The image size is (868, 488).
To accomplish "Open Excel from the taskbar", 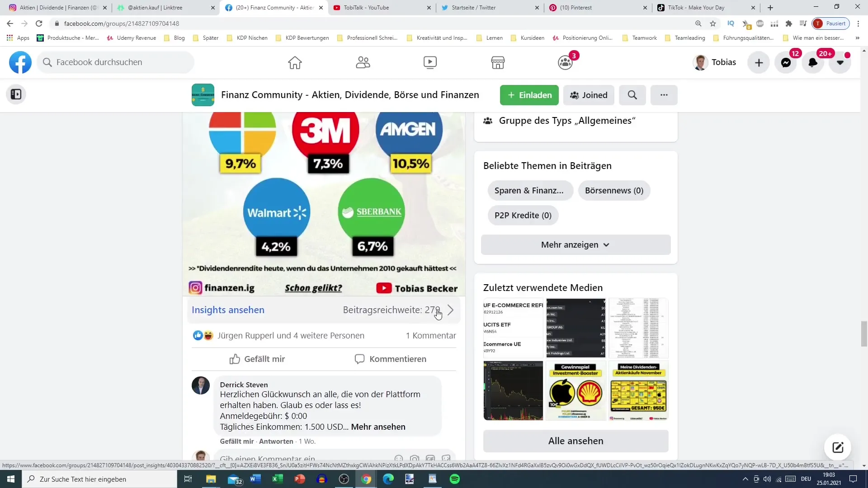I will 277,479.
